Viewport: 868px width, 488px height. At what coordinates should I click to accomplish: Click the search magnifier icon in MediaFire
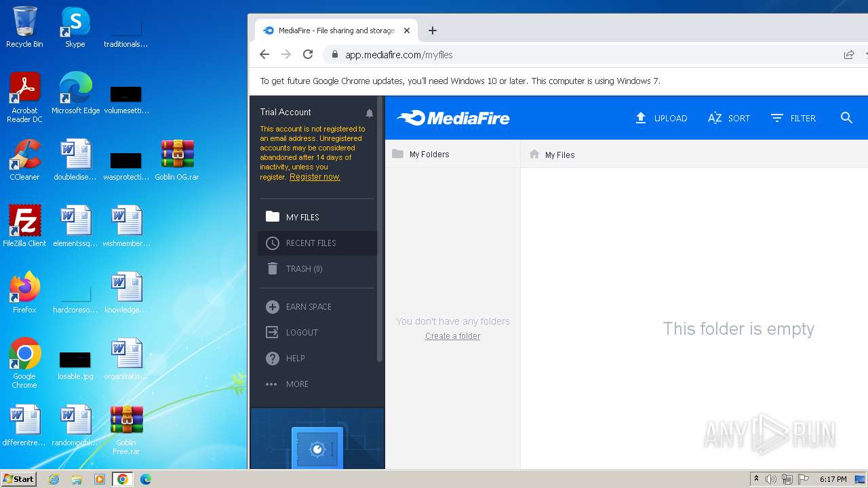(846, 118)
